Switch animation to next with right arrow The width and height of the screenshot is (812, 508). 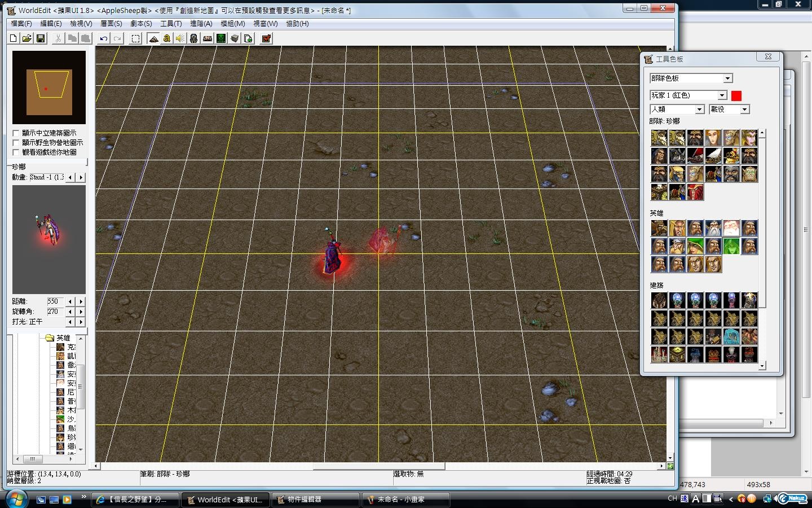point(81,177)
